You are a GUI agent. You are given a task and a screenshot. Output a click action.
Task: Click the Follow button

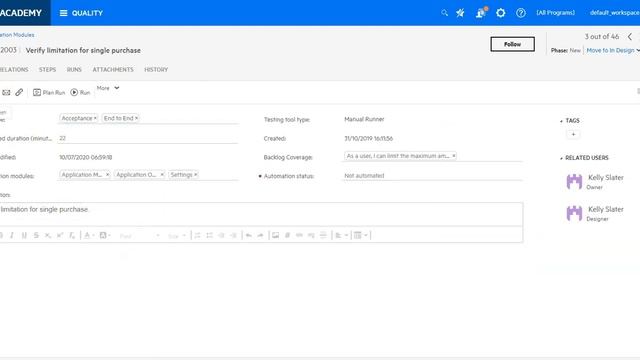pos(513,44)
